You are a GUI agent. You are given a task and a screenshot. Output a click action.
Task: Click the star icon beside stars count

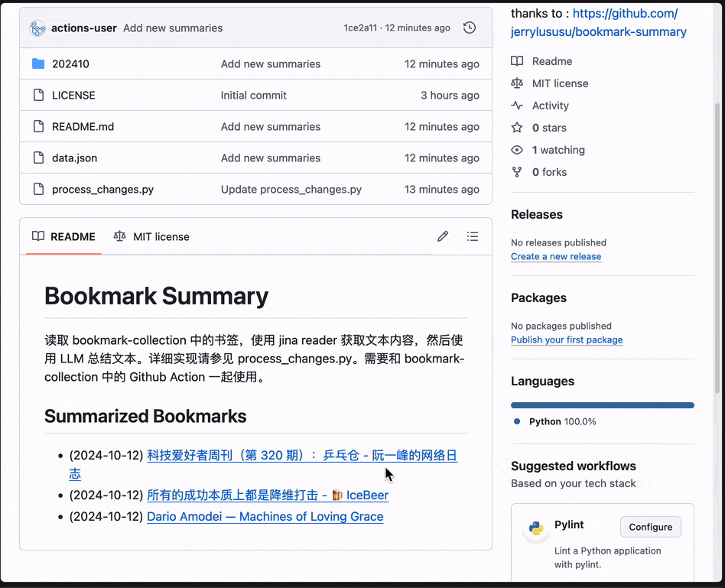517,128
